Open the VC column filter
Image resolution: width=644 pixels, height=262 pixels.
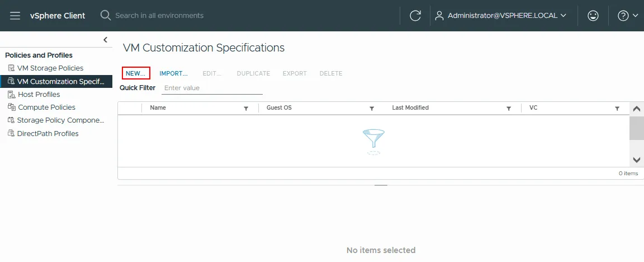tap(617, 108)
